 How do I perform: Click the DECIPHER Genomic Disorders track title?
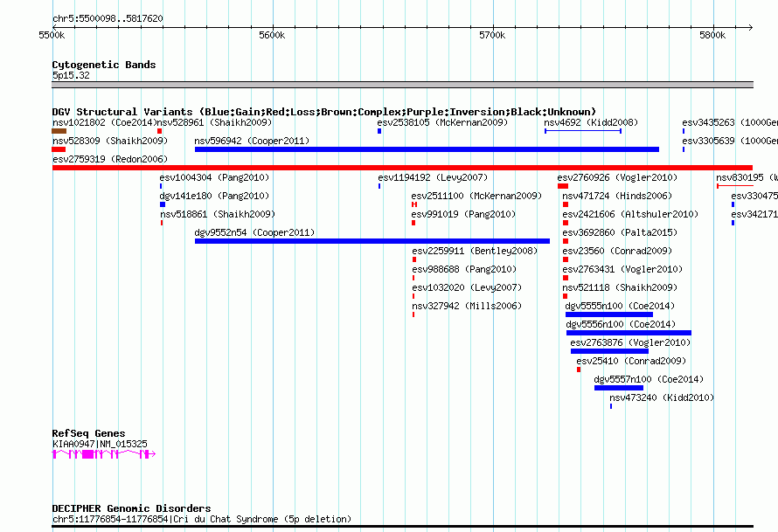[131, 508]
